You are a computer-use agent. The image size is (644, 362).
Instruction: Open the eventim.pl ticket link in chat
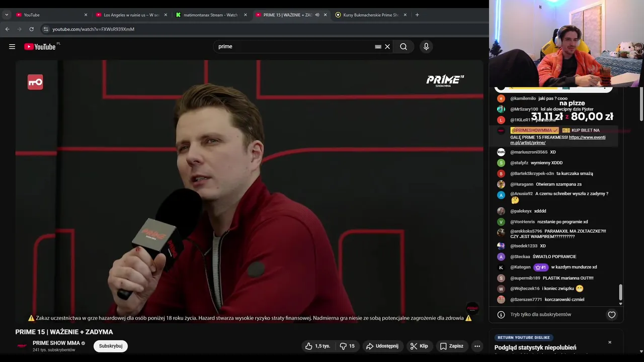coord(558,140)
